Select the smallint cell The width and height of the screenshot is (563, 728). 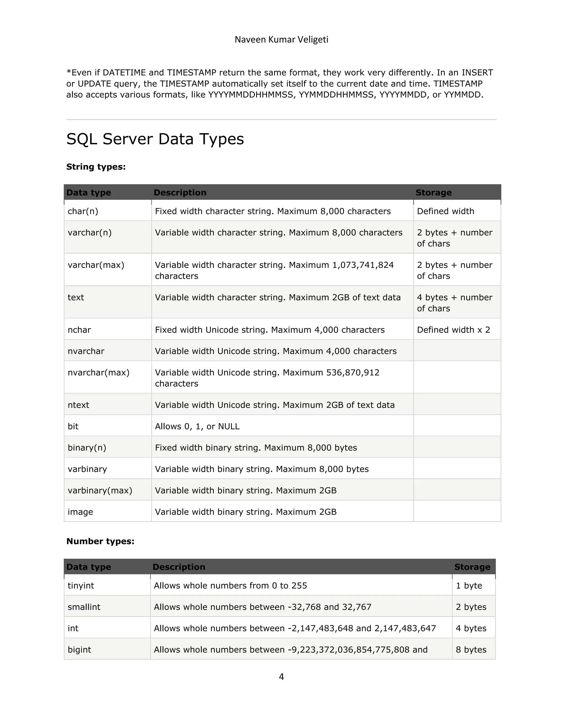(107, 606)
